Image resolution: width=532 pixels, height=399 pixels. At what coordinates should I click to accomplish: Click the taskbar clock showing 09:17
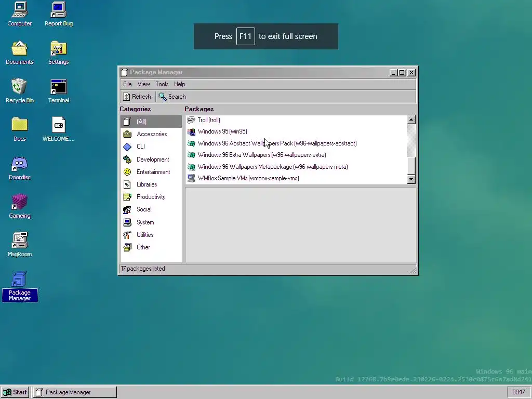point(519,392)
